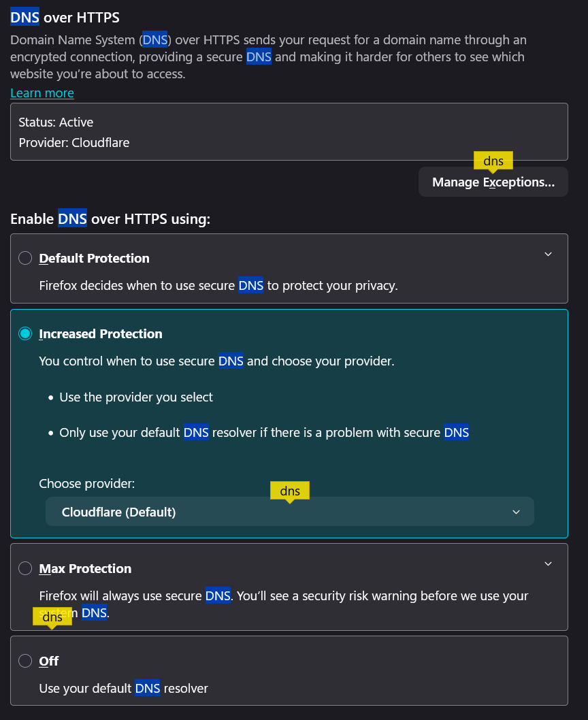588x720 pixels.
Task: Open the Cloudflare (Default) provider dropdown
Action: 289,512
